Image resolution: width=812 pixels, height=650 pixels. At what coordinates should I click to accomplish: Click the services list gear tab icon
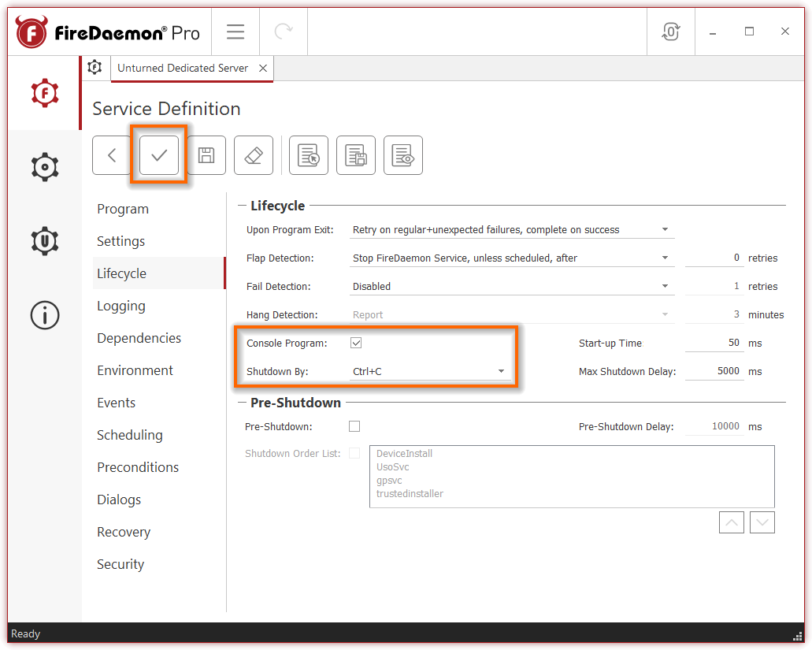(x=95, y=67)
